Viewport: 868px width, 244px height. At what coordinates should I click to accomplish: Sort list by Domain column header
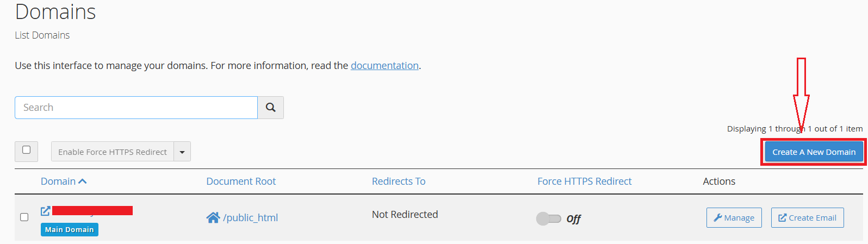point(58,182)
